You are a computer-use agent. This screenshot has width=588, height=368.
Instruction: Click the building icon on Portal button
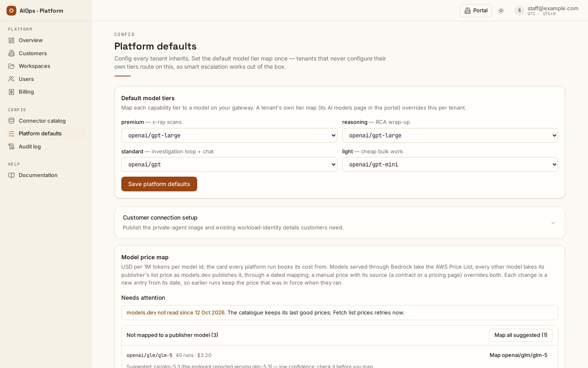click(x=468, y=11)
